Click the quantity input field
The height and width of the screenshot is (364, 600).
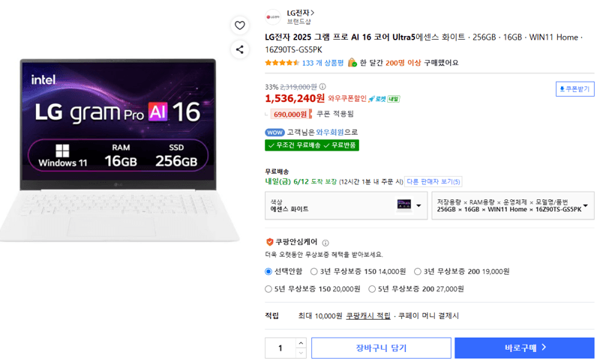coord(280,348)
